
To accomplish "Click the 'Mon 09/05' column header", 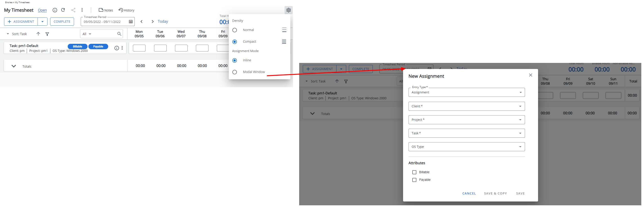I will coord(139,34).
